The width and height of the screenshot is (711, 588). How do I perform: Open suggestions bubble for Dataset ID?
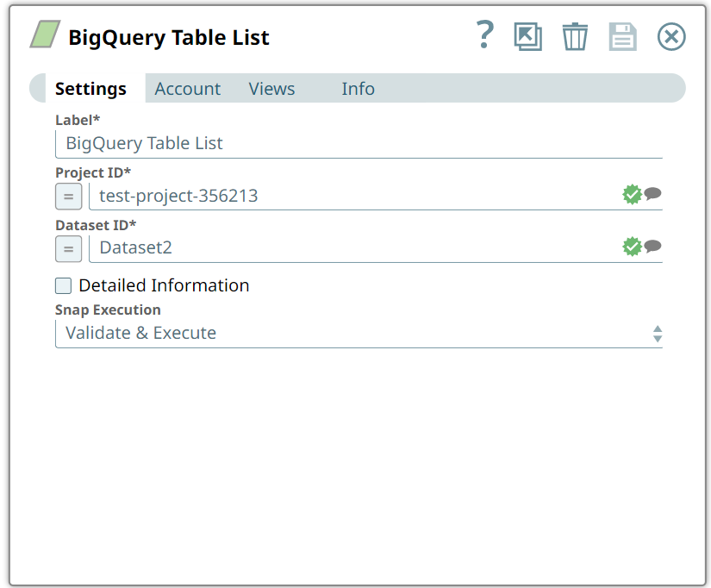pyautogui.click(x=652, y=246)
